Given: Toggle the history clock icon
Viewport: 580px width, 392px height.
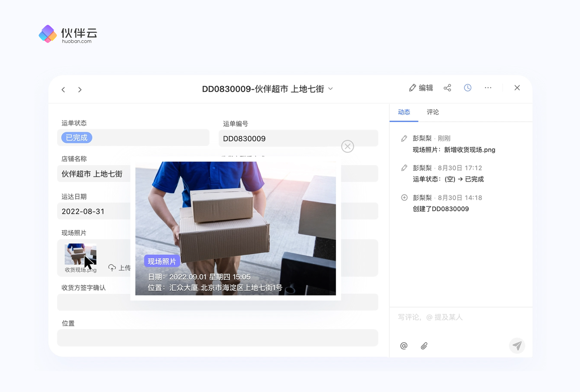Looking at the screenshot, I should click(x=468, y=88).
